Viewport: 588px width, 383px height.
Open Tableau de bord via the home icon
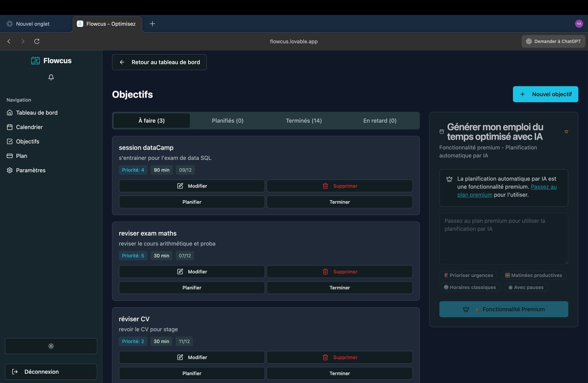[10, 113]
